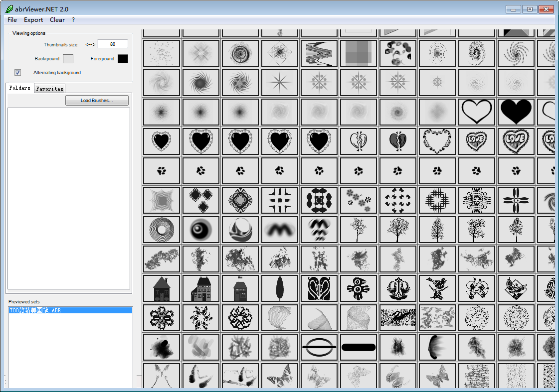Select the first tree silhouette brush
The image size is (559, 392).
click(359, 229)
